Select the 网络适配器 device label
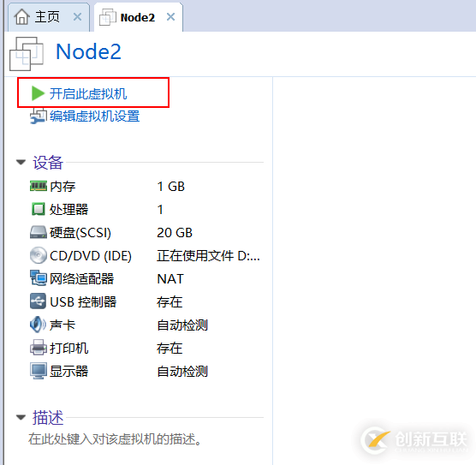 coord(82,279)
